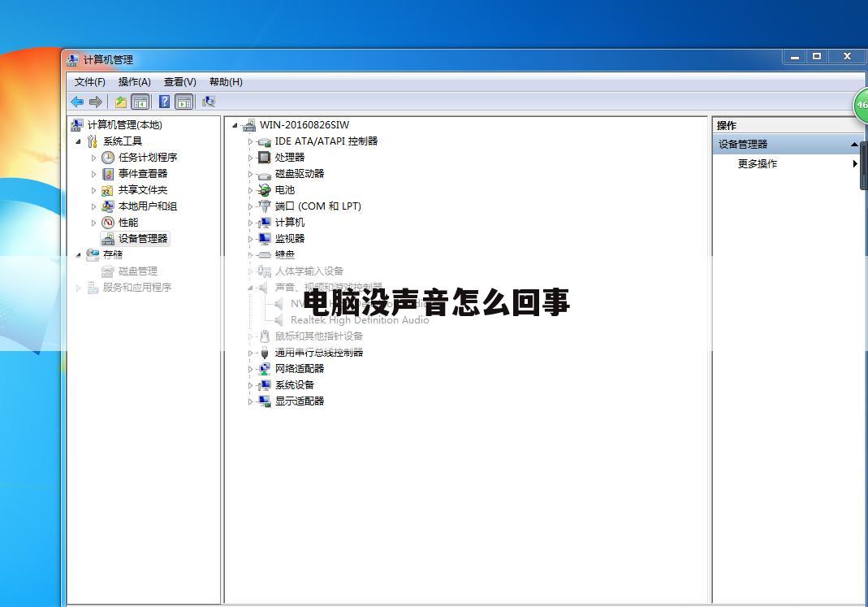Select the 共享文件夹 label

click(x=143, y=190)
